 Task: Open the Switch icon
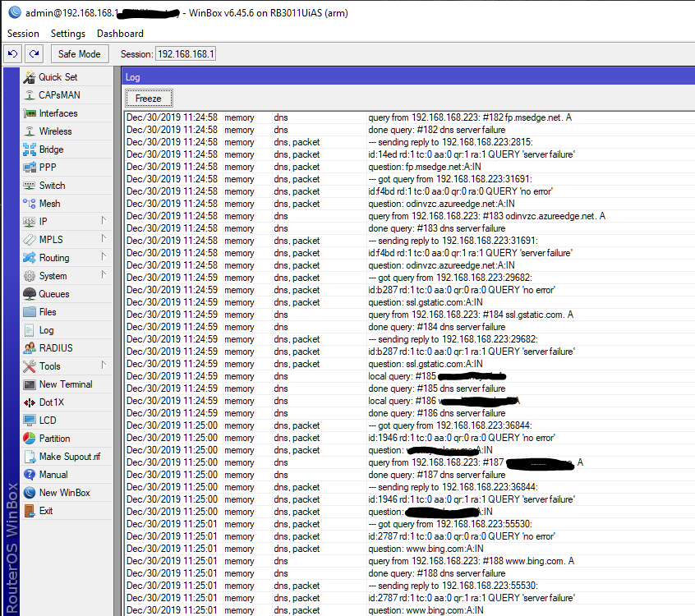(30, 186)
